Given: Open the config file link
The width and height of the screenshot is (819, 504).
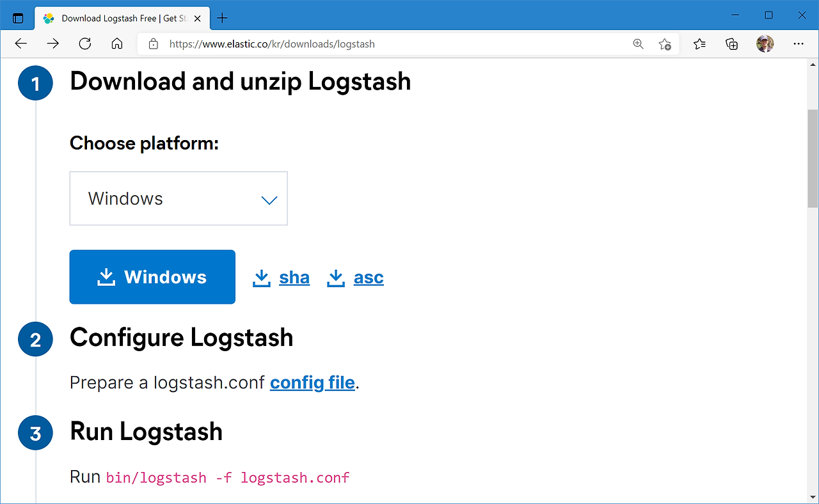Looking at the screenshot, I should (312, 382).
